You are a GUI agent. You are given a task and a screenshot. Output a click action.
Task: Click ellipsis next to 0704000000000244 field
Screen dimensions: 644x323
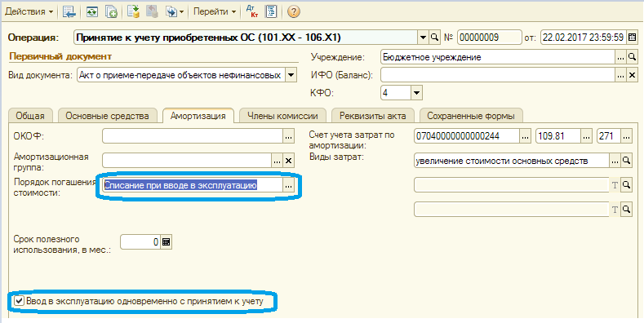point(525,136)
